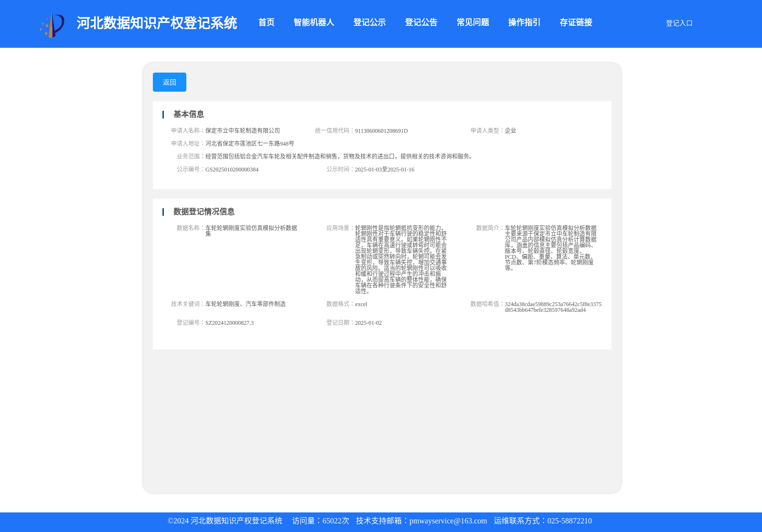Click footer visit count 65022次
Screen dimensions: 762x532
pyautogui.click(x=336, y=521)
